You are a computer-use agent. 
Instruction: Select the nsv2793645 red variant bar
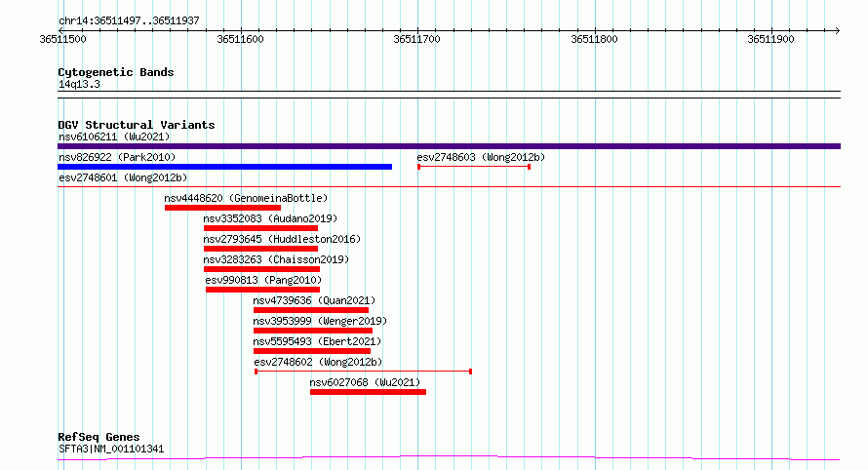260,249
